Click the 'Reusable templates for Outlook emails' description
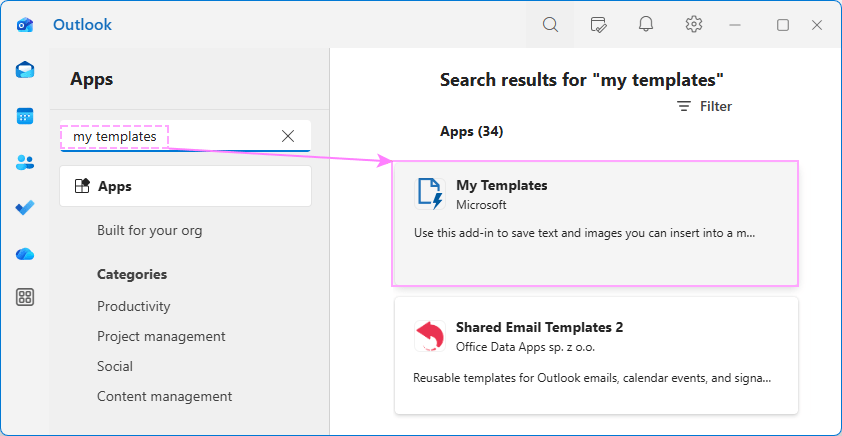The width and height of the screenshot is (842, 436). click(x=592, y=378)
